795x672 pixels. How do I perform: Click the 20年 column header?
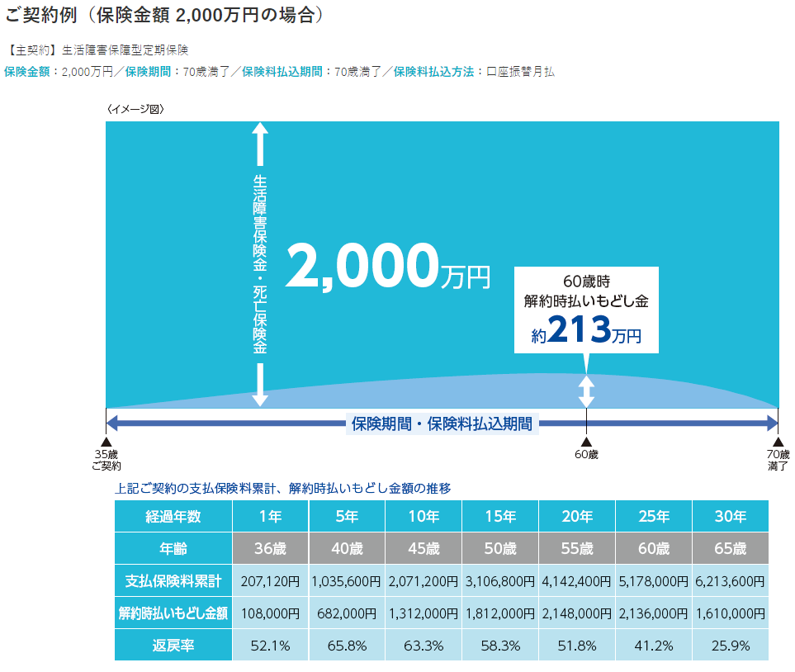pyautogui.click(x=576, y=517)
